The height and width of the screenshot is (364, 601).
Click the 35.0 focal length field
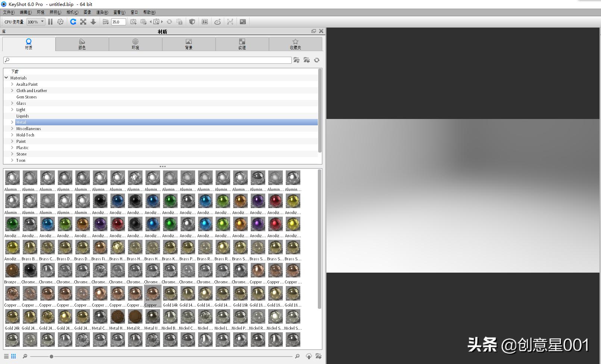[118, 22]
